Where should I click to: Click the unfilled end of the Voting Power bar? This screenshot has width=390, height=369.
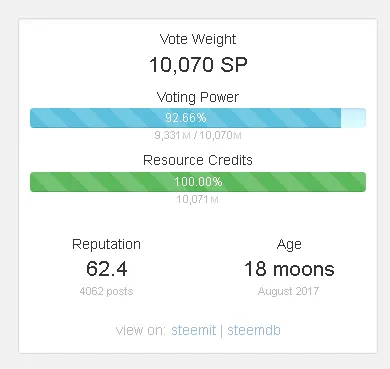[353, 118]
